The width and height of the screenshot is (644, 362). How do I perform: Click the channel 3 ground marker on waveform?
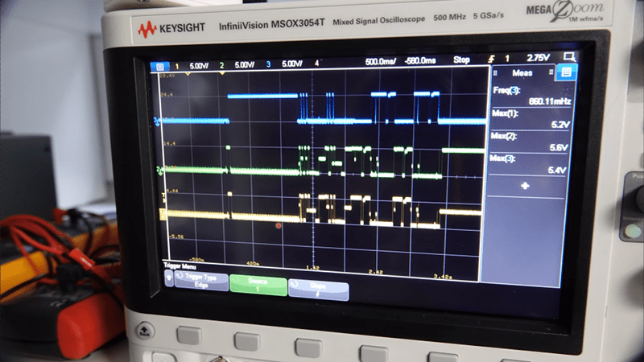(x=157, y=121)
